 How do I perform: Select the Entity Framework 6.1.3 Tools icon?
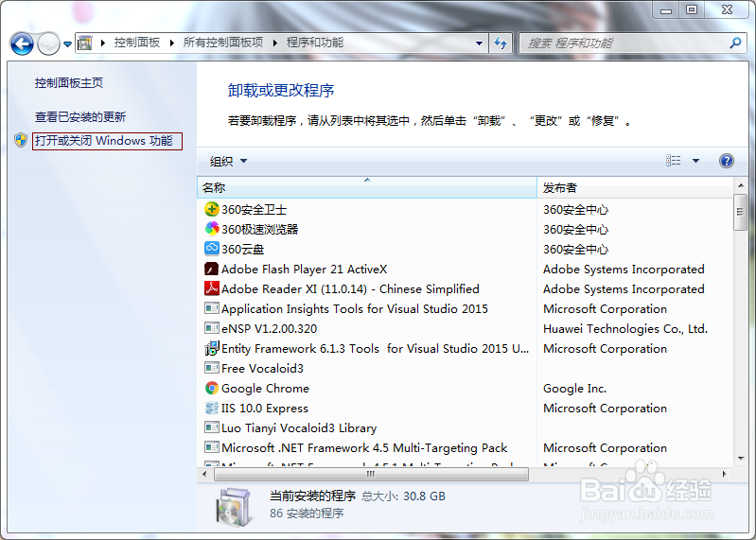[212, 348]
